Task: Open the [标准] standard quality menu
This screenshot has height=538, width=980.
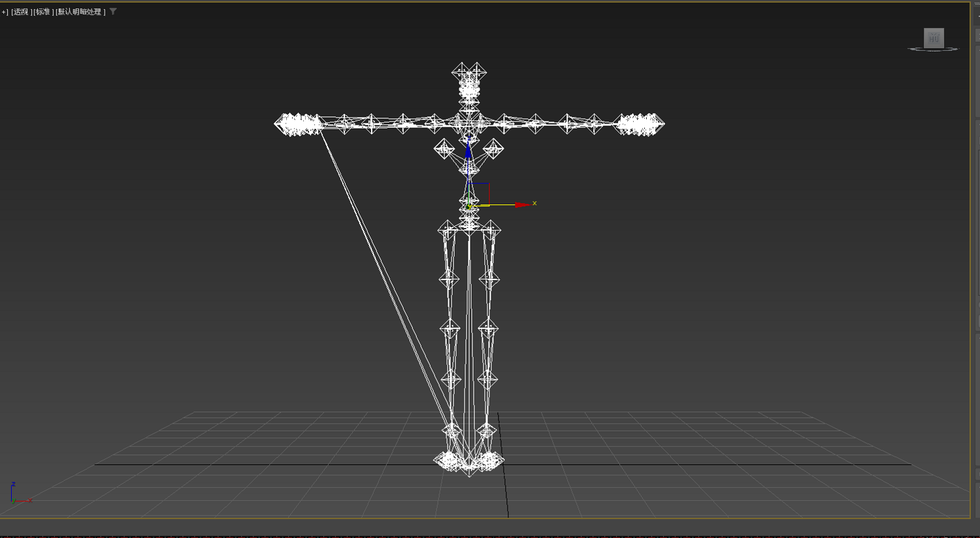Action: point(44,12)
